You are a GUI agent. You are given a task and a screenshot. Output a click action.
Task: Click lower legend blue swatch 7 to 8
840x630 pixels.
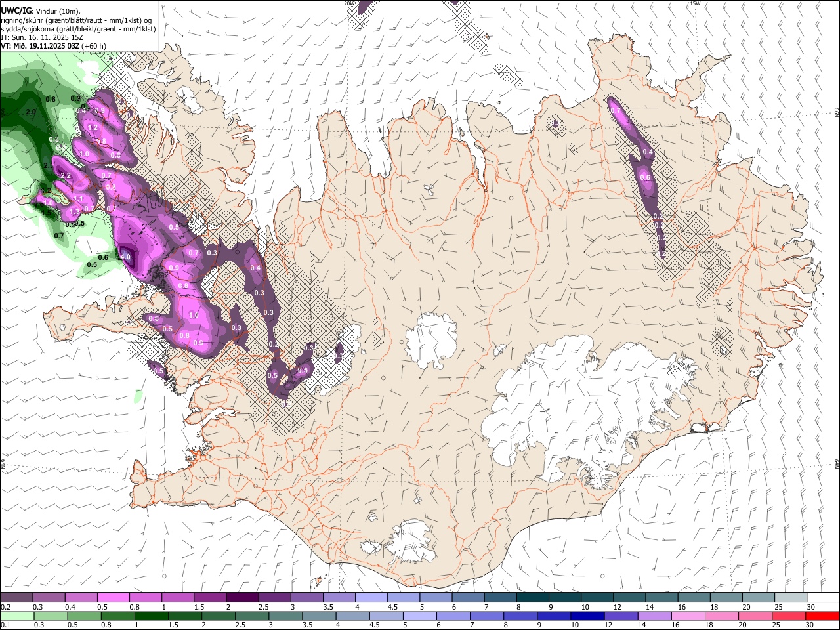point(487,616)
